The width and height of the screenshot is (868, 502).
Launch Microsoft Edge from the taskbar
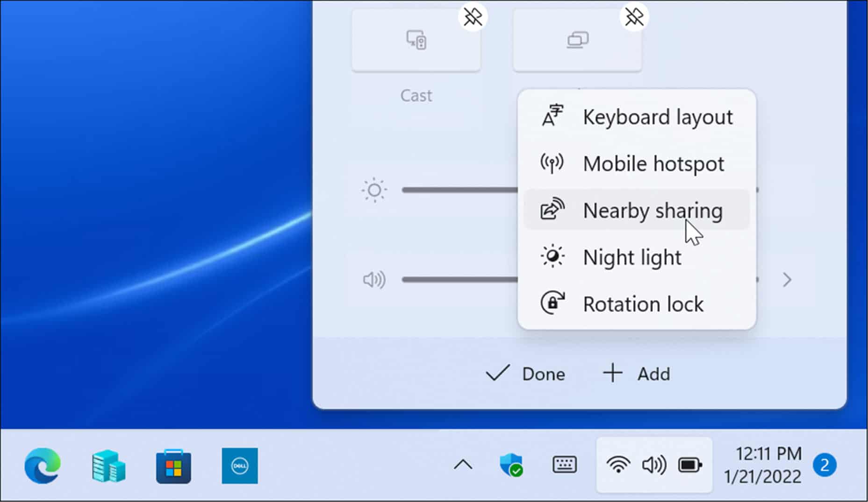(42, 466)
